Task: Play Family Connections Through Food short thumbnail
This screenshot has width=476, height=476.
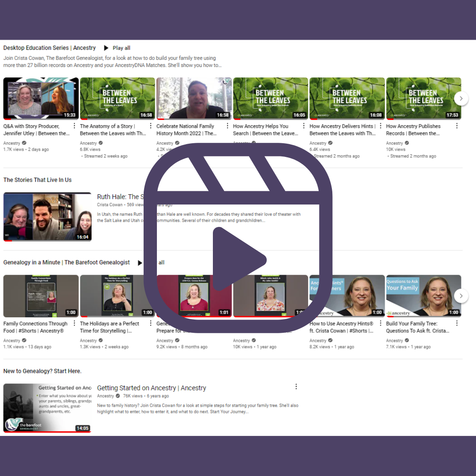Action: point(41,296)
